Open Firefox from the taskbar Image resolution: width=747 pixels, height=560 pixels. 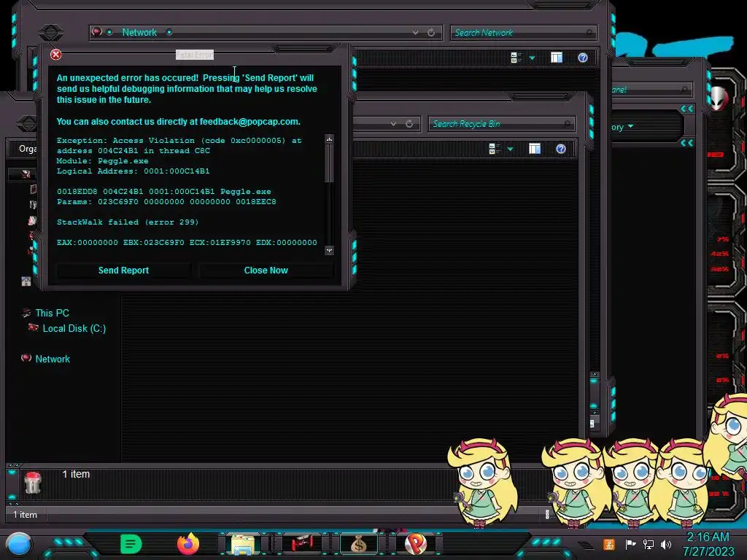click(188, 544)
